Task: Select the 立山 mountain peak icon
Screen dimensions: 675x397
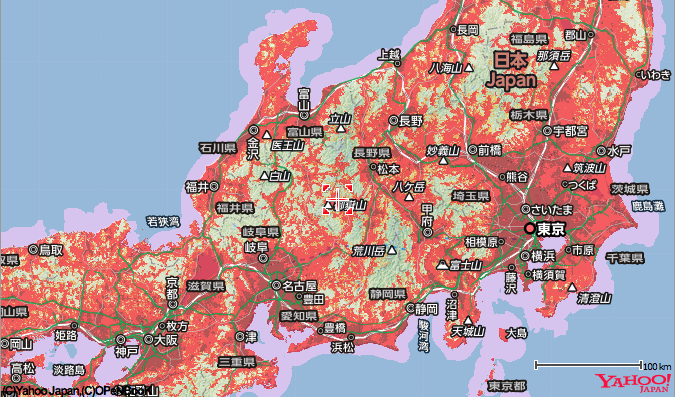Action: (x=341, y=128)
